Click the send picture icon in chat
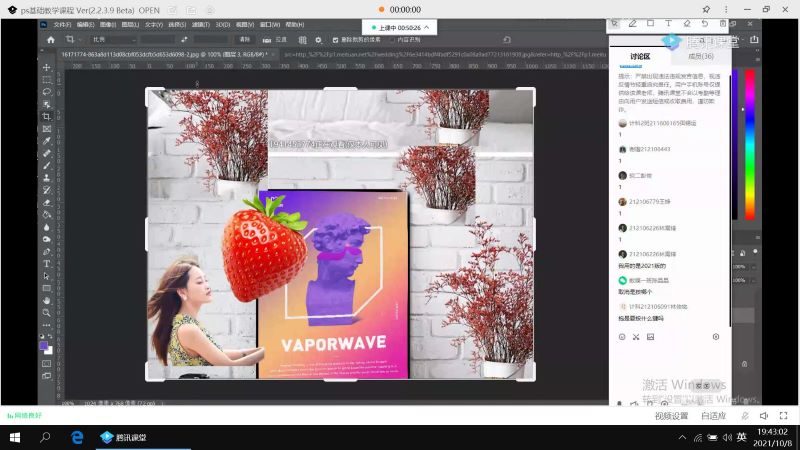The height and width of the screenshot is (450, 800). point(650,337)
